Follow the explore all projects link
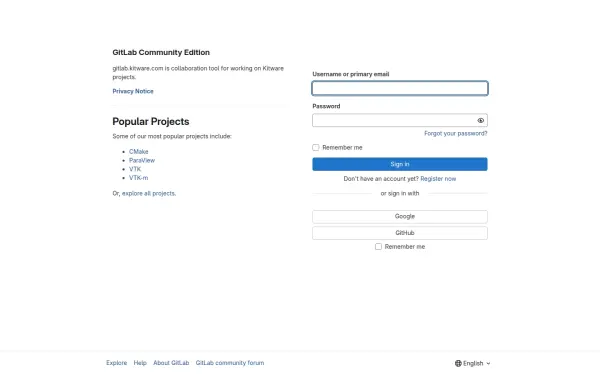 pos(148,194)
